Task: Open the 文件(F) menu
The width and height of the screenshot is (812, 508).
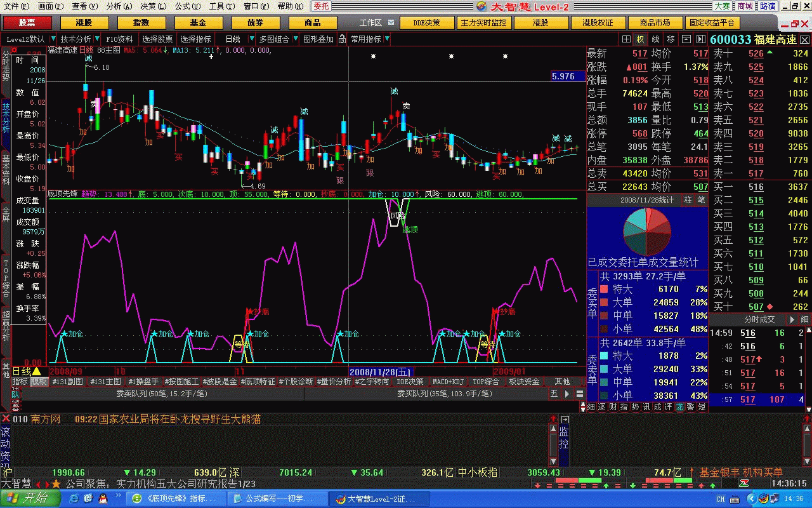Action: coord(16,6)
